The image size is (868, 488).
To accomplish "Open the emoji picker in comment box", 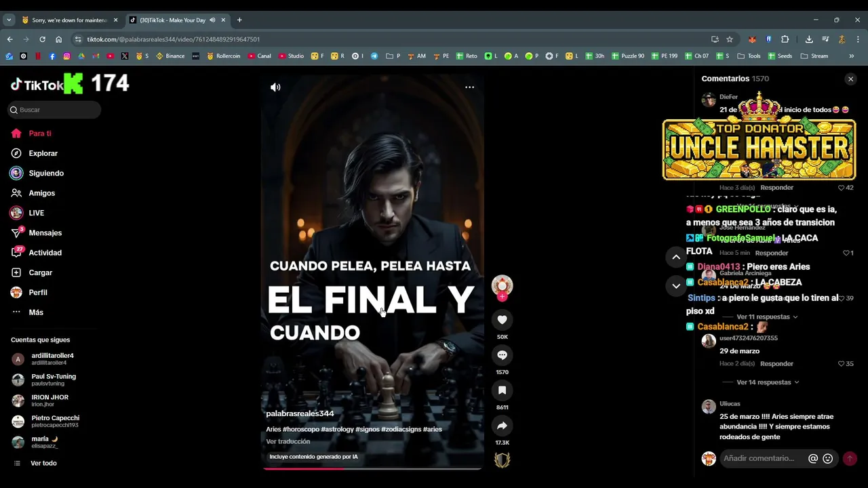I will [827, 459].
